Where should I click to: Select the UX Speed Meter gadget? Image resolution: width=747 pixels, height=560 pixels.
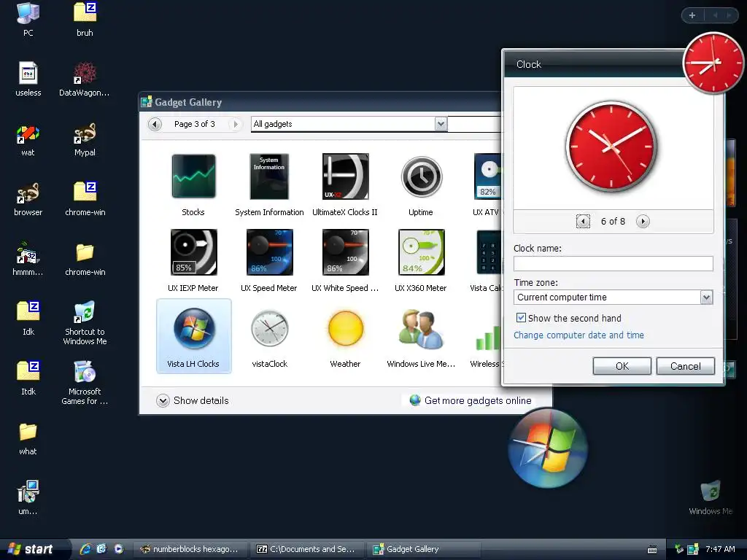[x=269, y=252]
